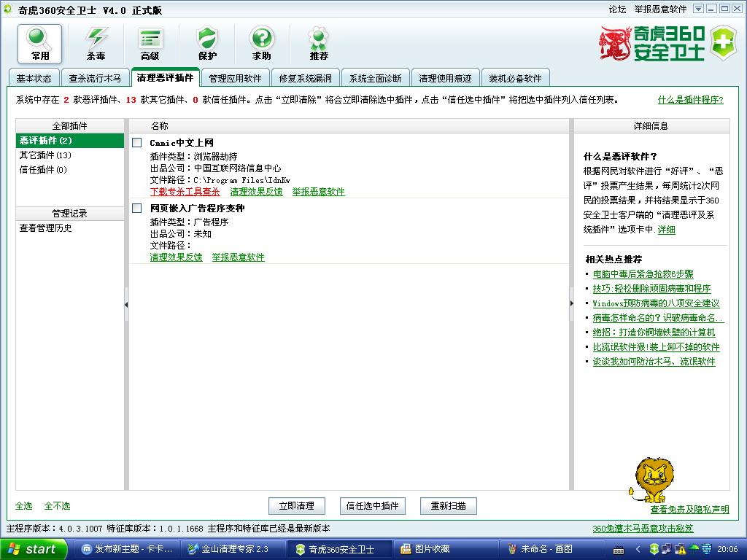Click the 论坛 forum link in title bar
The image size is (747, 560).
(617, 9)
